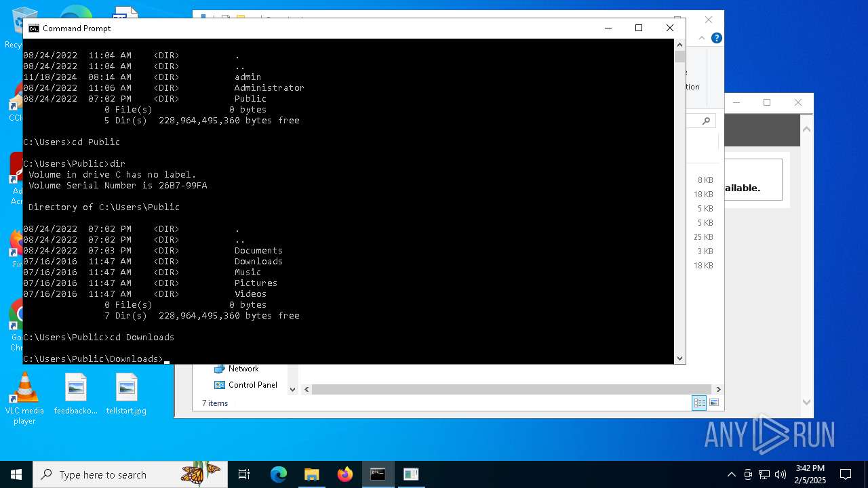Select the VLC media player desktop shortcut
868x488 pixels.
pos(24,399)
